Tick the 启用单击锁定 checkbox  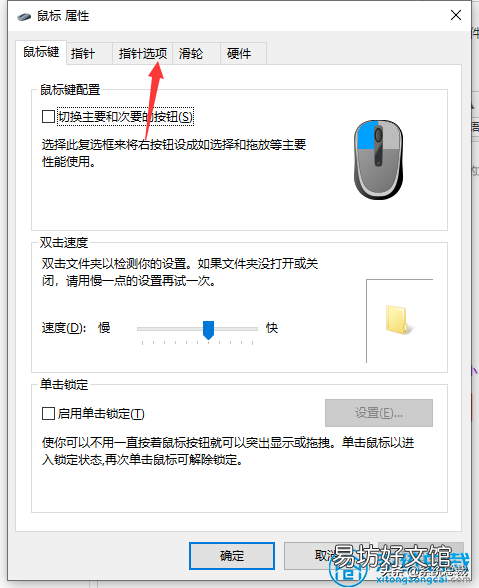click(48, 414)
